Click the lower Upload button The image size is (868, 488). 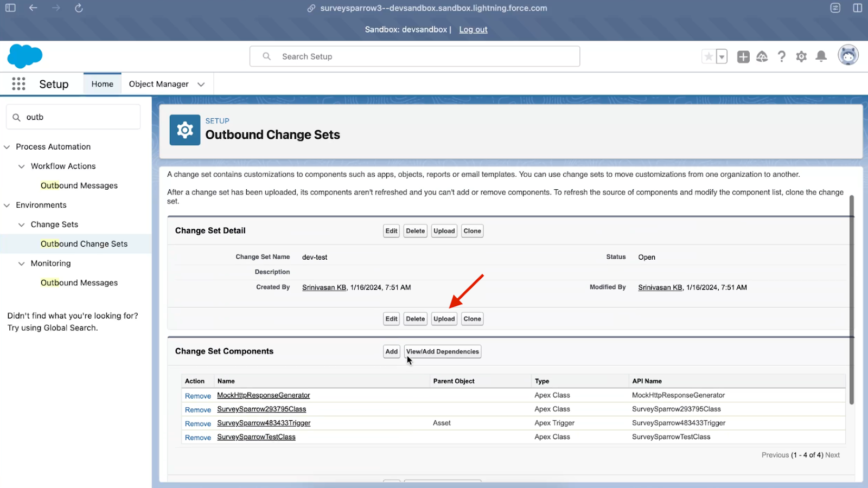pos(444,319)
